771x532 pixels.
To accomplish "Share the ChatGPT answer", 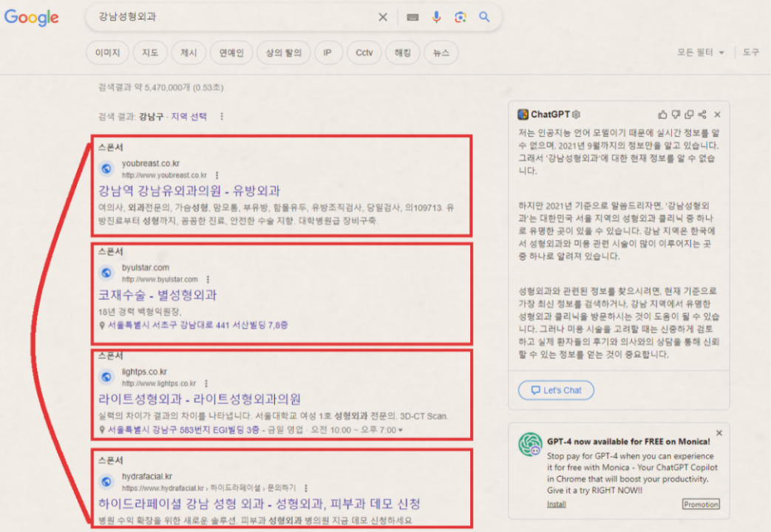I will coord(702,115).
